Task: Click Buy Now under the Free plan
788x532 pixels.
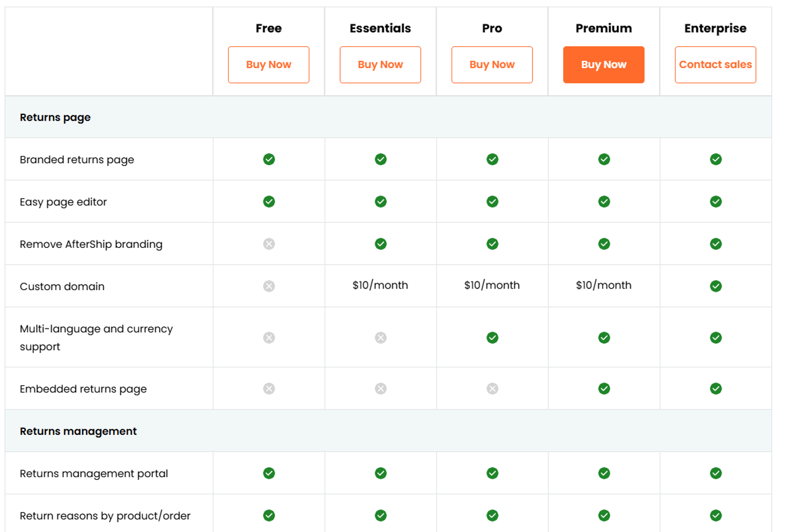Action: (268, 65)
